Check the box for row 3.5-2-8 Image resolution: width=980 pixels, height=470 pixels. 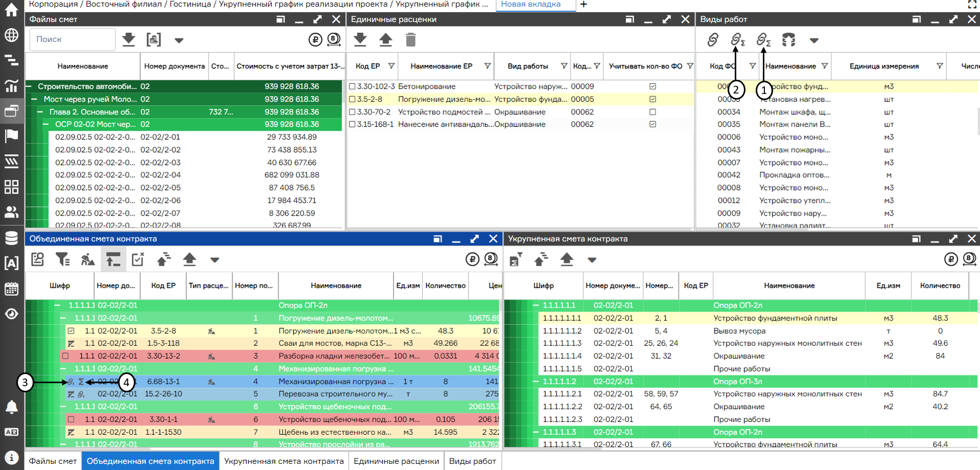point(352,99)
